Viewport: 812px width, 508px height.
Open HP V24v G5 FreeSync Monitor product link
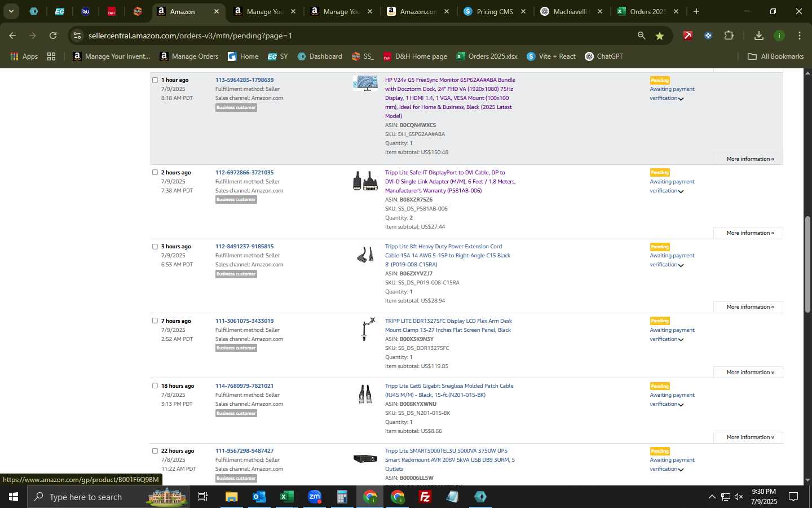pos(450,98)
